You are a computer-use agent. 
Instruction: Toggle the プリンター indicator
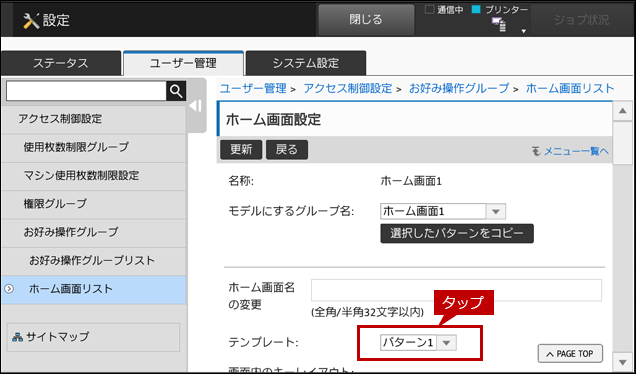coord(476,10)
